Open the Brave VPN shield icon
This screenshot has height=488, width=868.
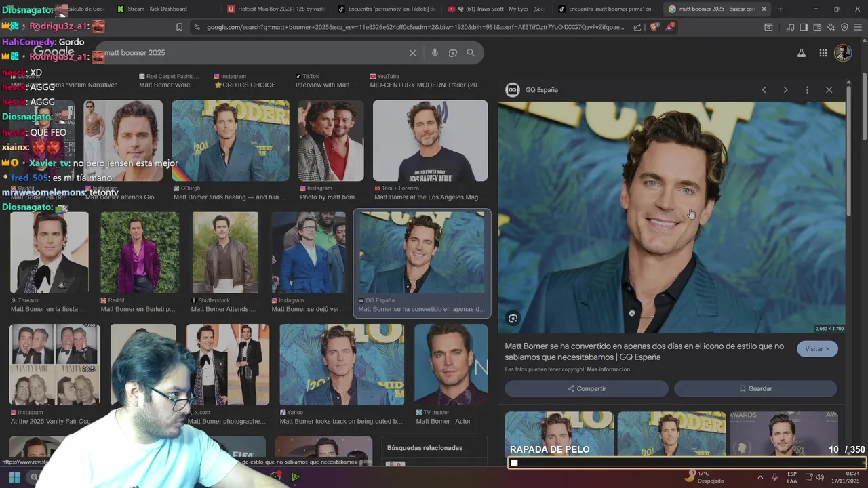click(844, 27)
